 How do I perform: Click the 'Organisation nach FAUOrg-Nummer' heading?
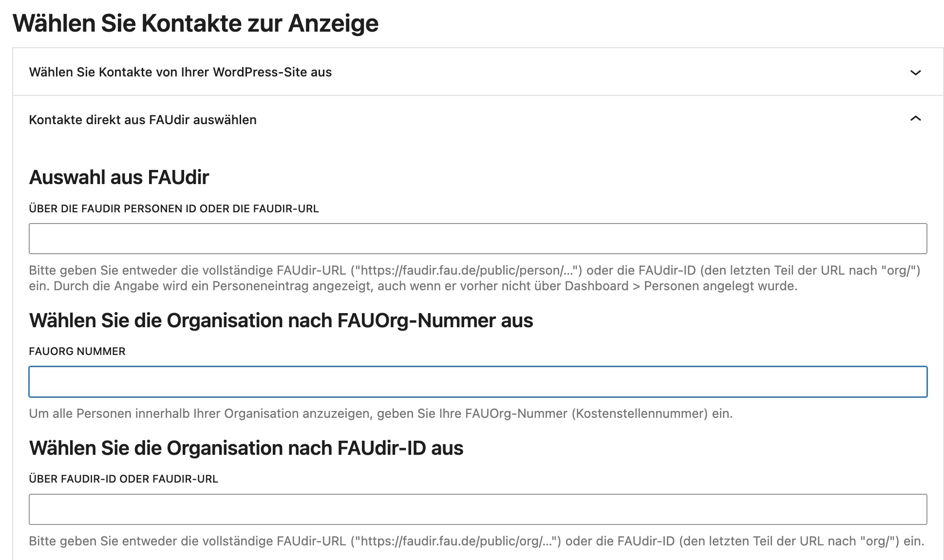(x=281, y=321)
